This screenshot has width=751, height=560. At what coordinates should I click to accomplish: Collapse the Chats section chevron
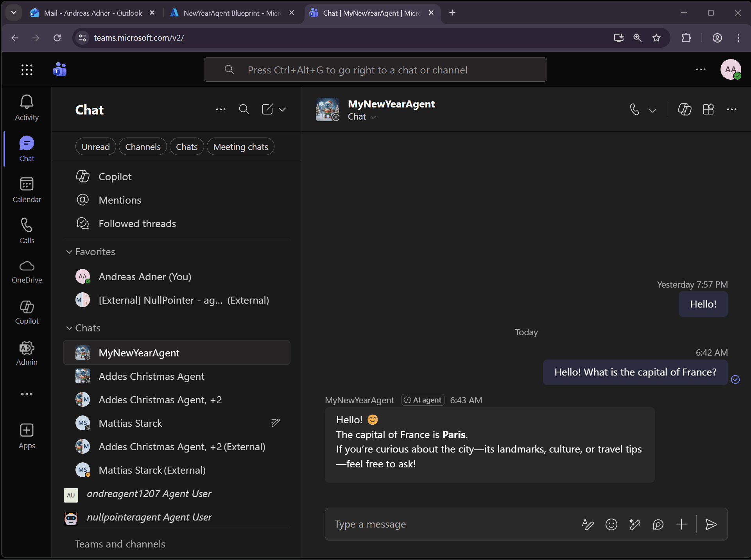pos(69,328)
